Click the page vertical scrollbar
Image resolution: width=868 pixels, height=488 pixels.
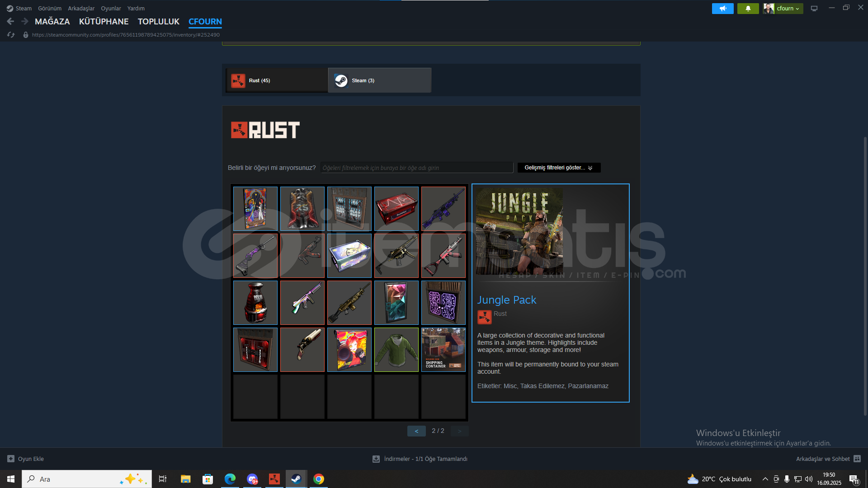[865, 276]
